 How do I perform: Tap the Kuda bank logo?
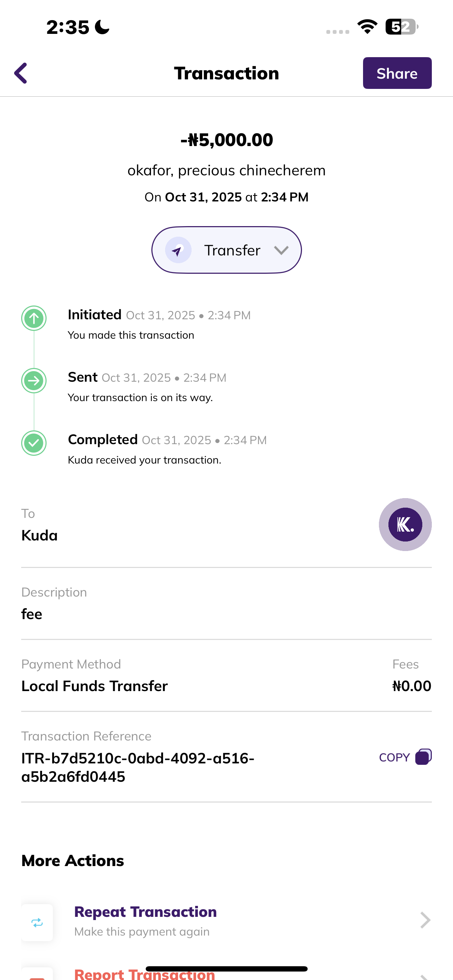(x=405, y=525)
